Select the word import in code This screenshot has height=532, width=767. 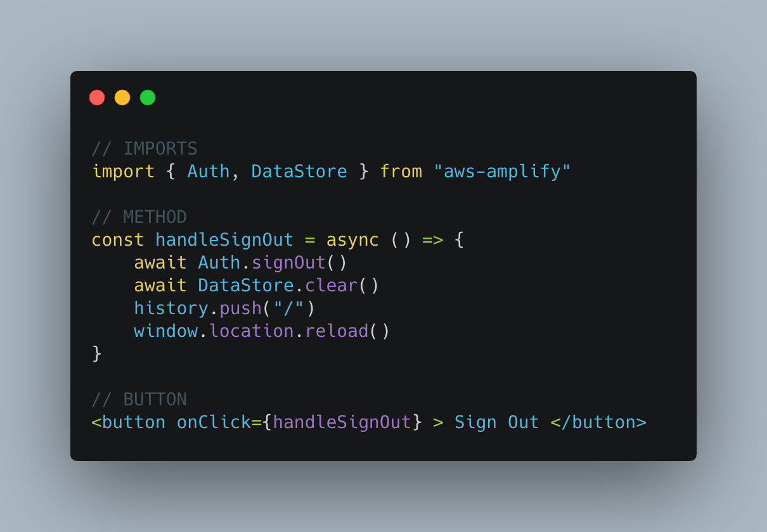(x=124, y=172)
